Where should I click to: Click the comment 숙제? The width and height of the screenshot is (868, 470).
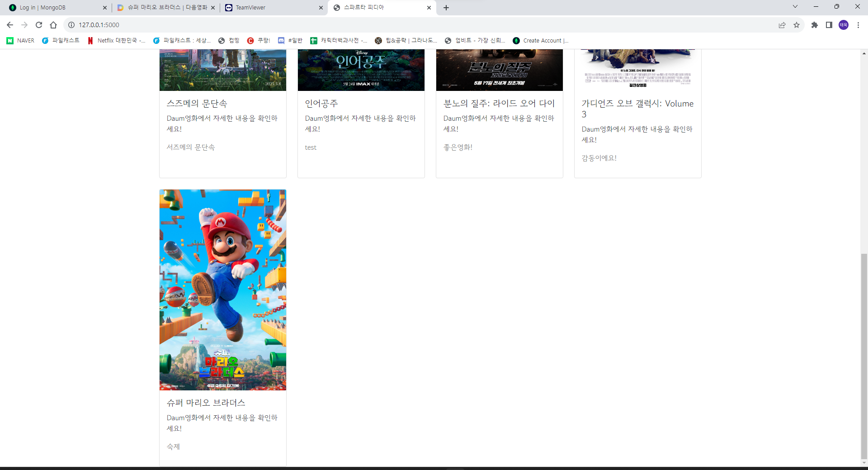[x=173, y=446]
